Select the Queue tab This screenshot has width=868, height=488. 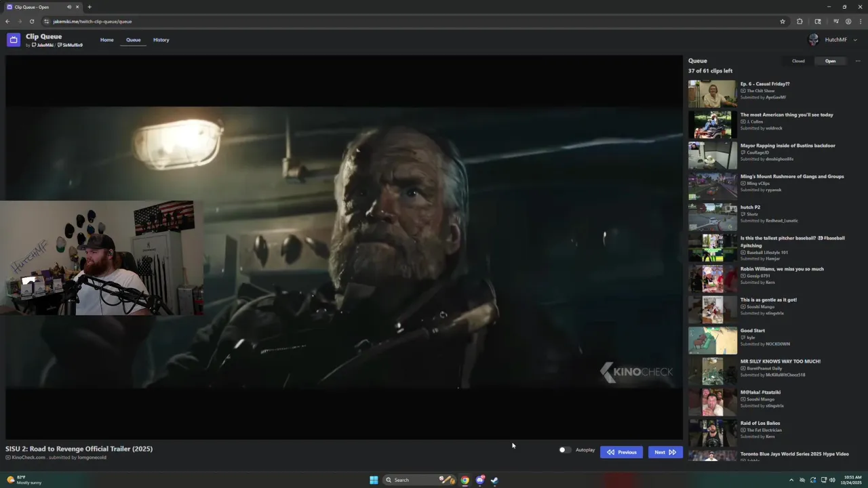[x=133, y=40]
